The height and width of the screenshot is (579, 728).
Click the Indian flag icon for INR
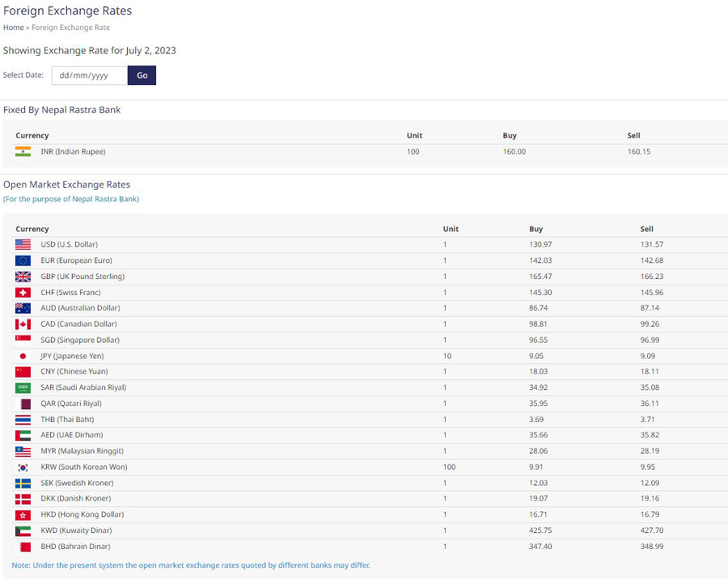23,151
